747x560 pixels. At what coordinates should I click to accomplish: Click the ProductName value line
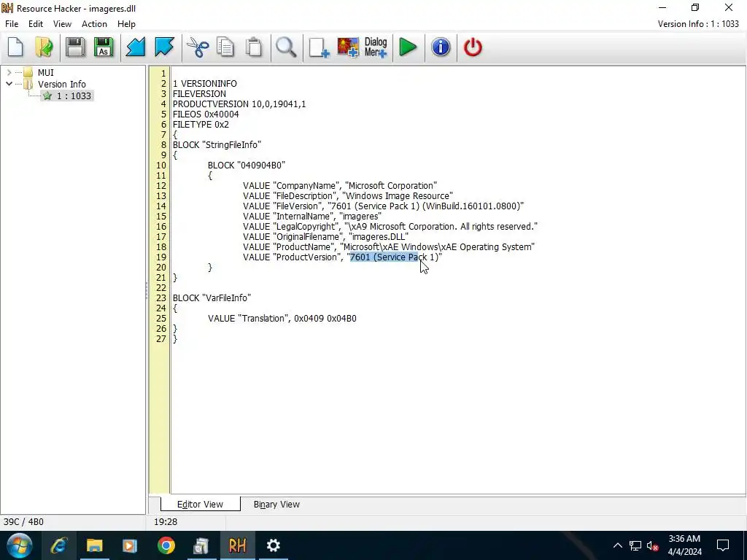click(x=389, y=246)
